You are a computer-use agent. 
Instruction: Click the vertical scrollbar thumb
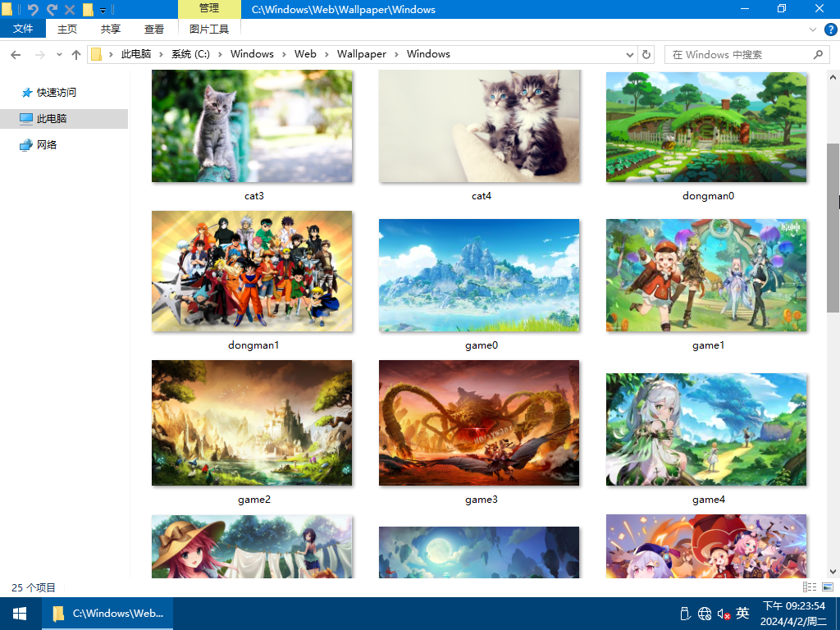pos(833,226)
